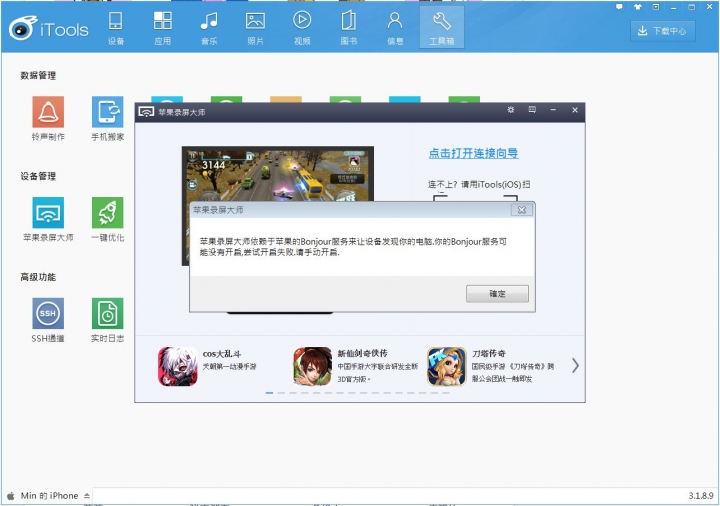Switch to the 应用 (Apps) tab
The height and width of the screenshot is (506, 720).
pyautogui.click(x=163, y=28)
